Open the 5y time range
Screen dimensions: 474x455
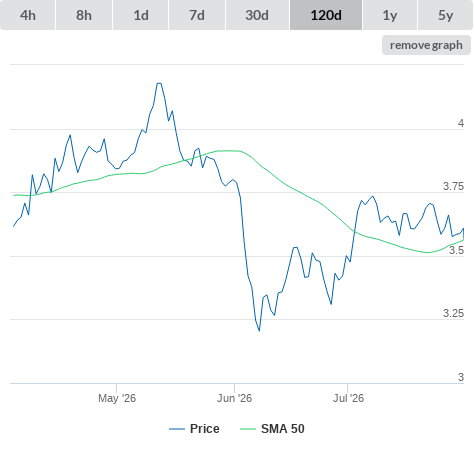coord(445,15)
